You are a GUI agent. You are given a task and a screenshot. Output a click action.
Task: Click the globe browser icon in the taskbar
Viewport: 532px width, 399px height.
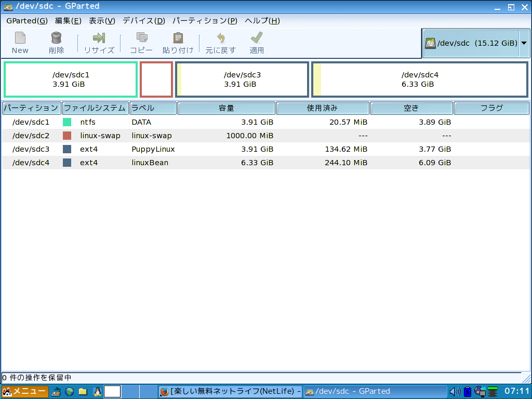pos(70,392)
